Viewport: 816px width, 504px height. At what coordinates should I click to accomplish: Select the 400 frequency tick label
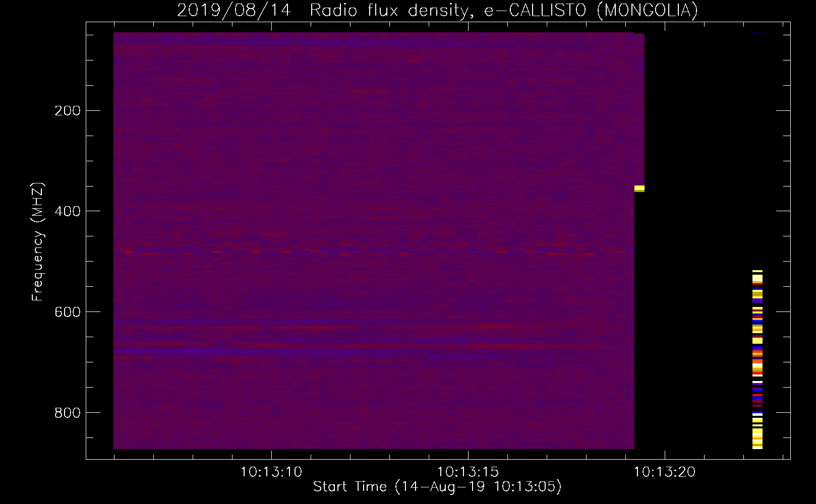67,211
